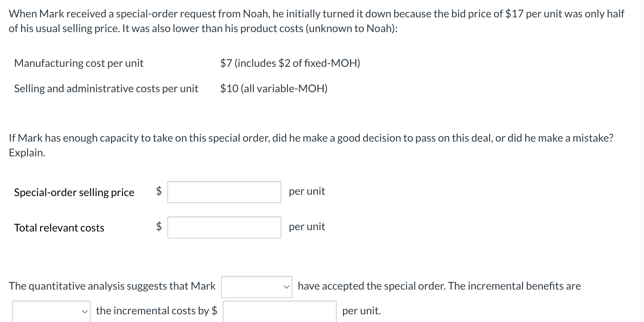
Task: Click the 'Total relevant costs' label
Action: coord(59,228)
